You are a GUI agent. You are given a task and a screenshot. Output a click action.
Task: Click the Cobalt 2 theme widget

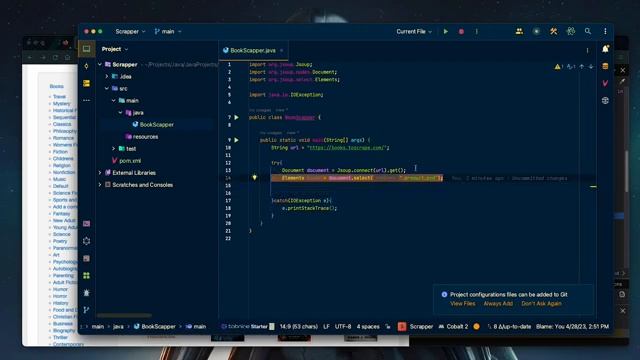pyautogui.click(x=453, y=327)
